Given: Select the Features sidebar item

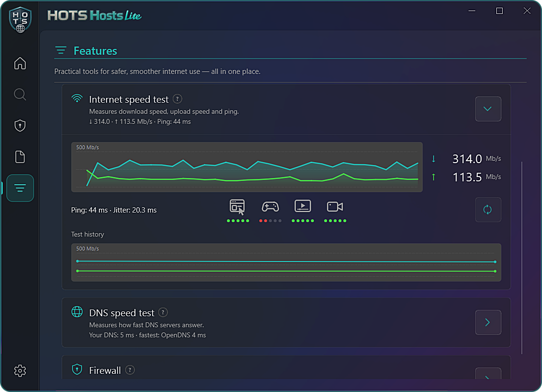Looking at the screenshot, I should pyautogui.click(x=20, y=188).
